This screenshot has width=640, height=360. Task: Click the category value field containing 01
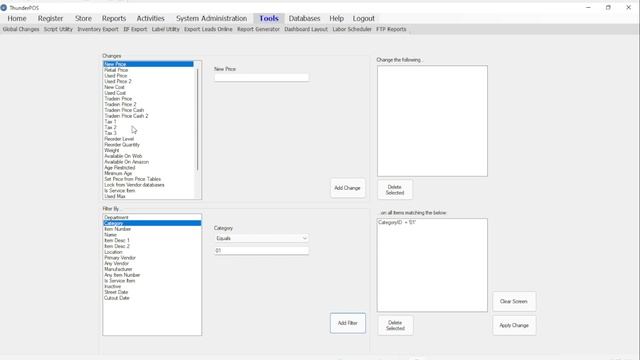pos(262,251)
